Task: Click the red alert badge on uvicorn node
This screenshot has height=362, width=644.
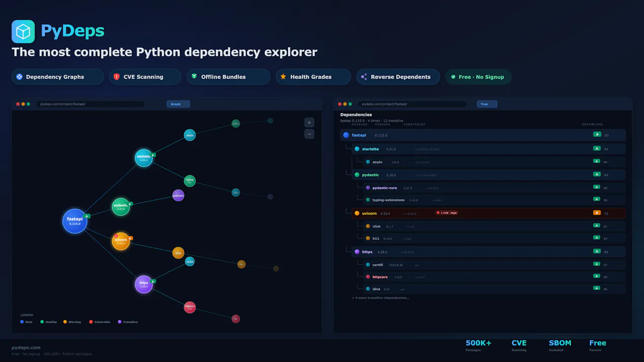Action: pos(116,236)
